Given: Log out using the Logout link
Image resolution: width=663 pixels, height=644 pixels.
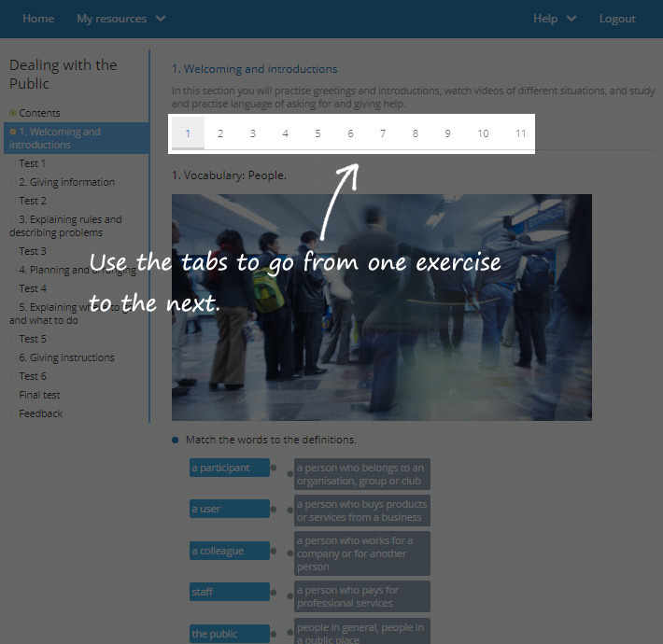Looking at the screenshot, I should [616, 19].
